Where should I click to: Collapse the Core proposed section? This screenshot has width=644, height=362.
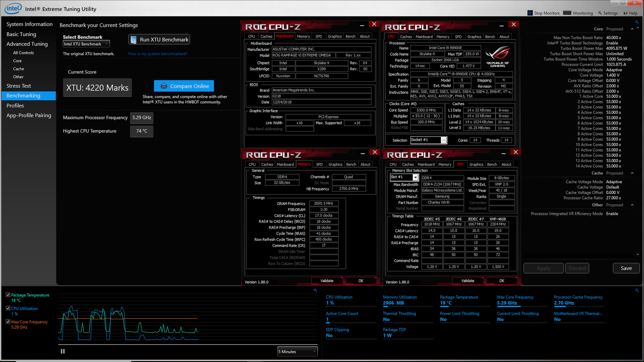632,29
